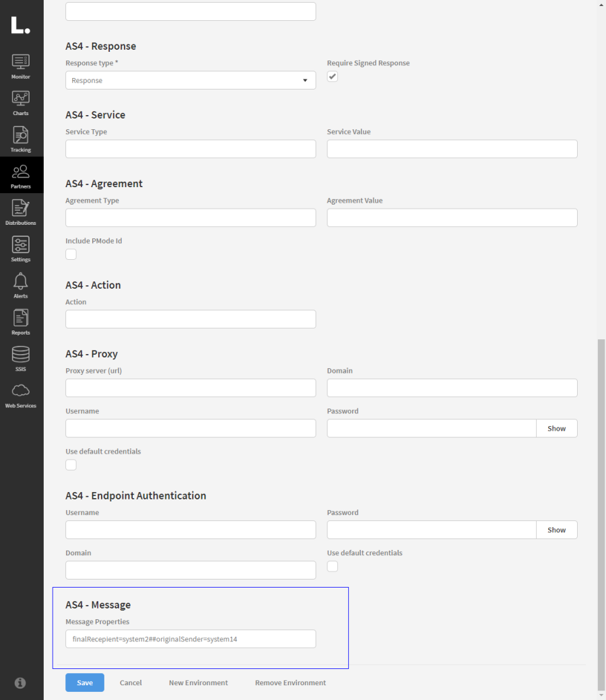Open the Monitor section in sidebar

(21, 65)
